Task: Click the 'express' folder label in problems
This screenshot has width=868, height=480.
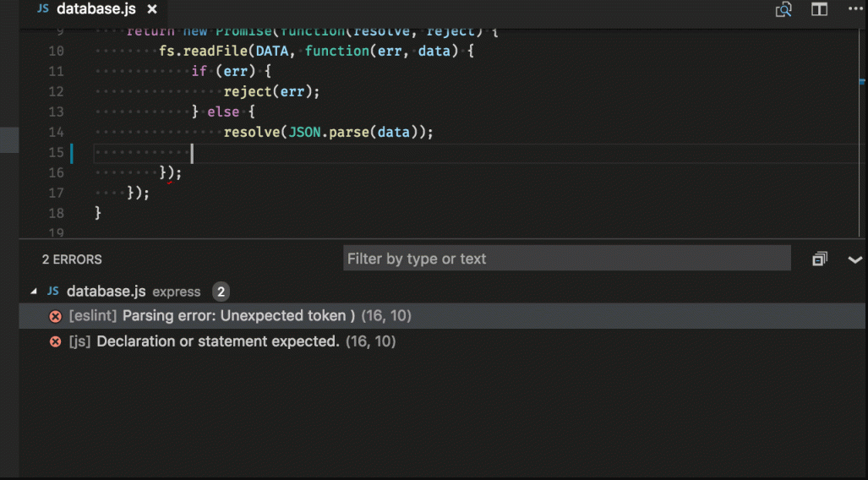Action: [177, 292]
